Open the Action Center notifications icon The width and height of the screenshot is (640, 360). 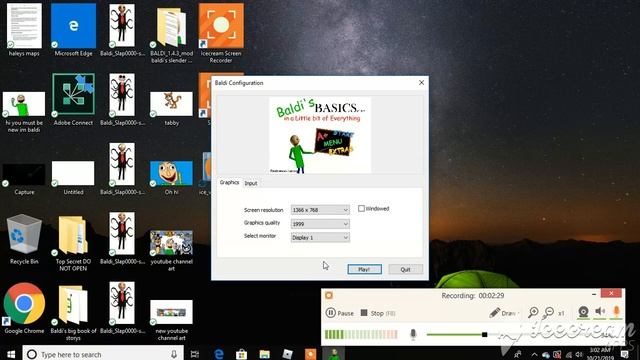coord(624,354)
